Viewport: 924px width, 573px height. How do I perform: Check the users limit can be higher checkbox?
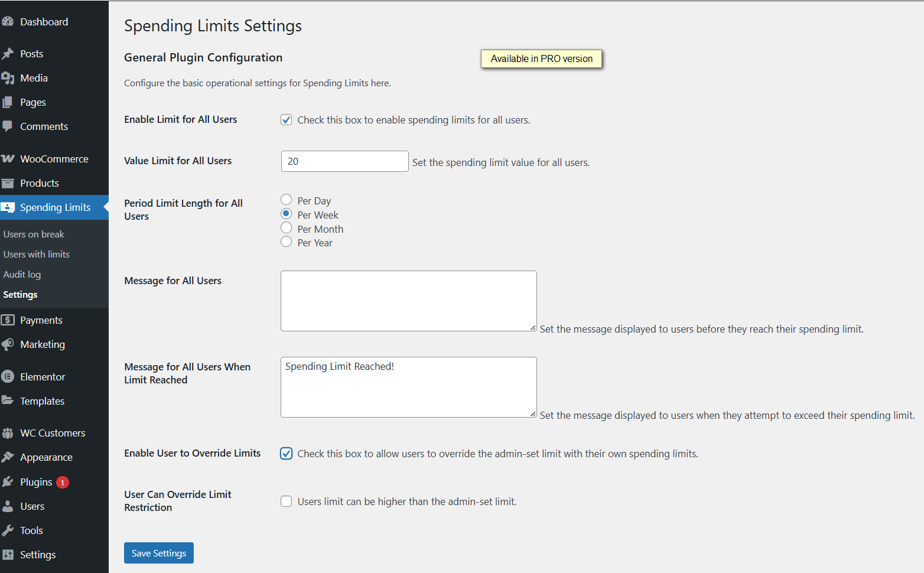287,502
